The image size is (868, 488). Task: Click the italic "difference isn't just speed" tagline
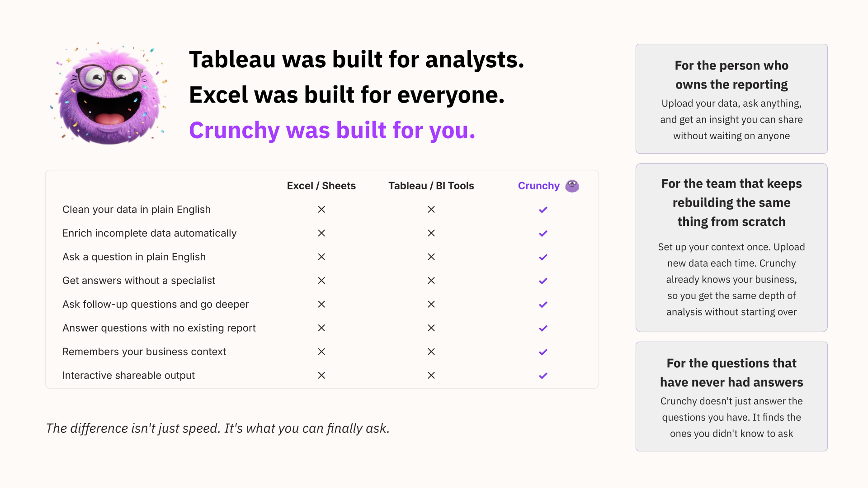217,428
